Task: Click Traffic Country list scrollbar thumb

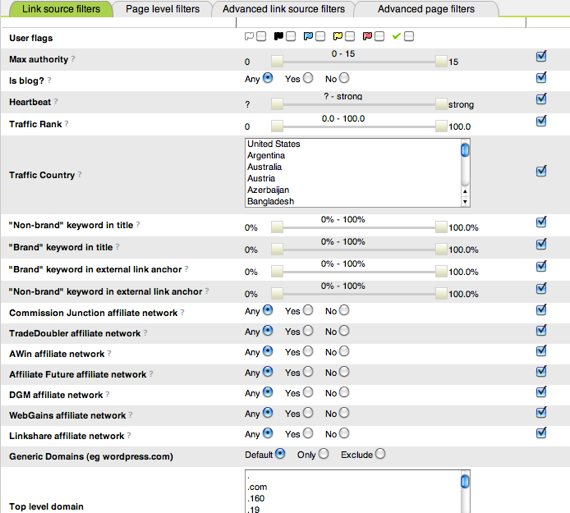Action: pyautogui.click(x=465, y=150)
